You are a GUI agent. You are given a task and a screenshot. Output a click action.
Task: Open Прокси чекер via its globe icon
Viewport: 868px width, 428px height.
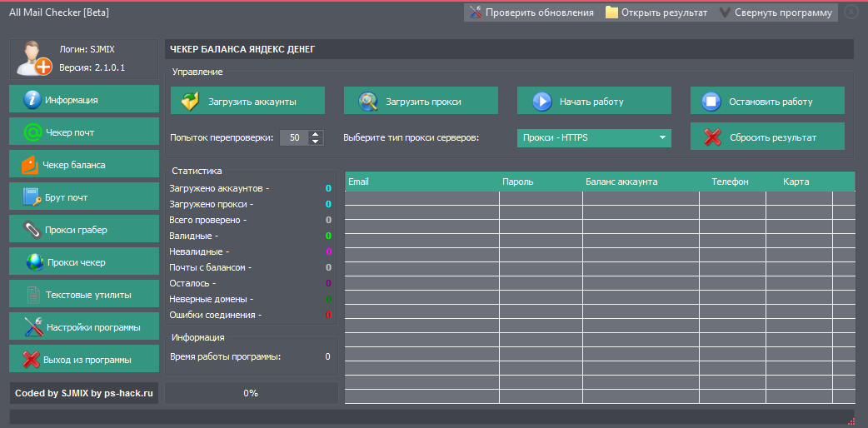pyautogui.click(x=35, y=262)
